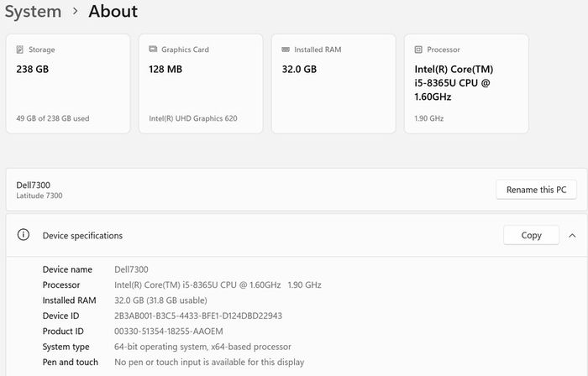Viewport: 588px width, 376px height.
Task: Click the Installed RAM icon
Action: pyautogui.click(x=286, y=50)
